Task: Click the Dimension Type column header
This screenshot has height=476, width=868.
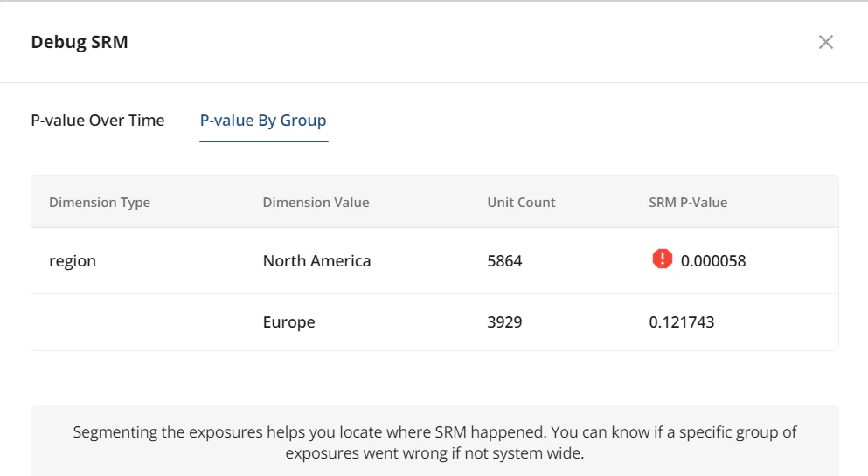Action: click(x=100, y=203)
